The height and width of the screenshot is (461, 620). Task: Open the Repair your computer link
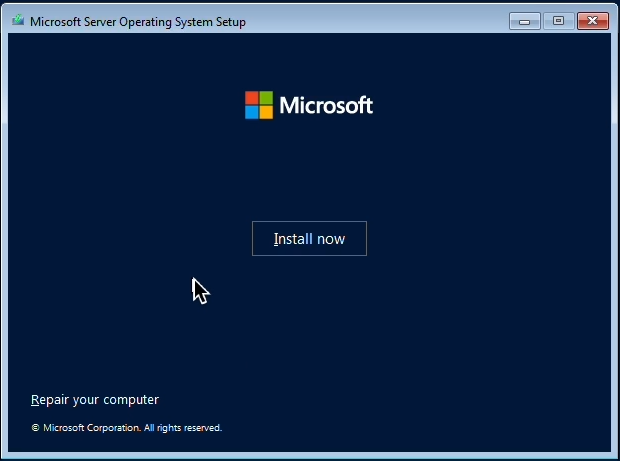tap(95, 400)
